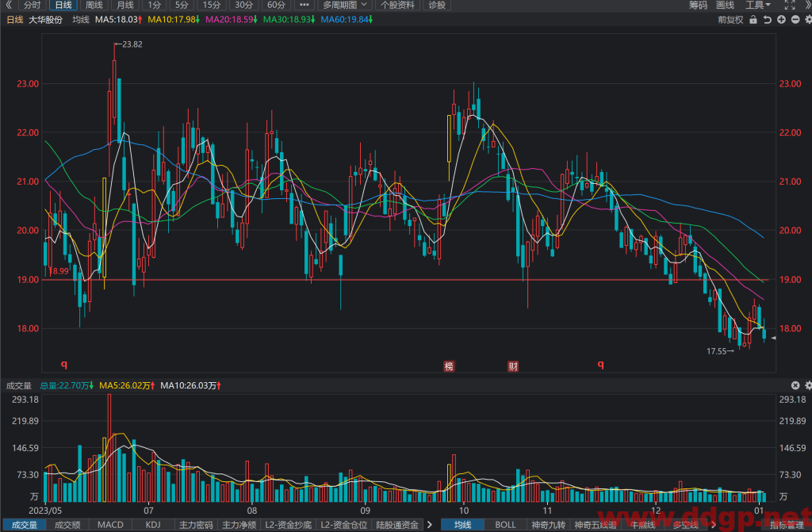Click the undo arrow icon
The height and width of the screenshot is (532, 812).
click(x=768, y=20)
